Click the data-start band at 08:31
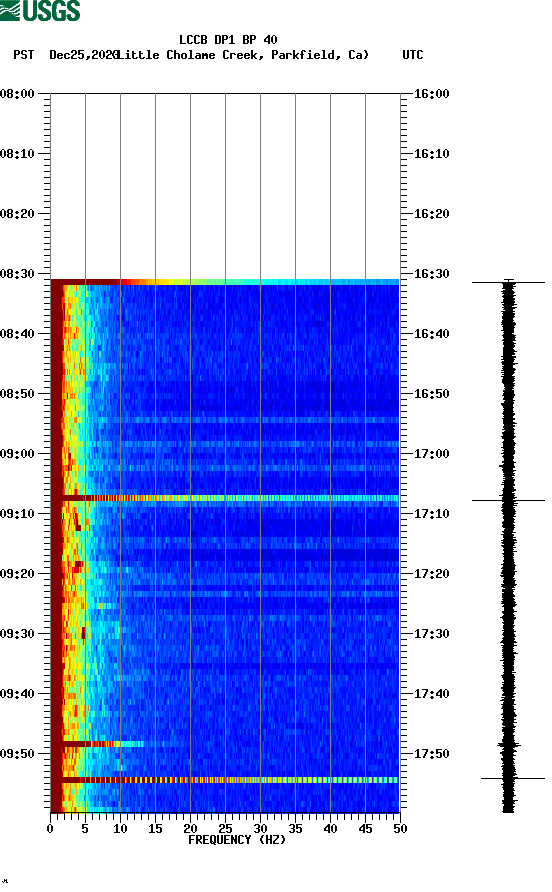Viewport: 552px width, 892px height. [225, 282]
